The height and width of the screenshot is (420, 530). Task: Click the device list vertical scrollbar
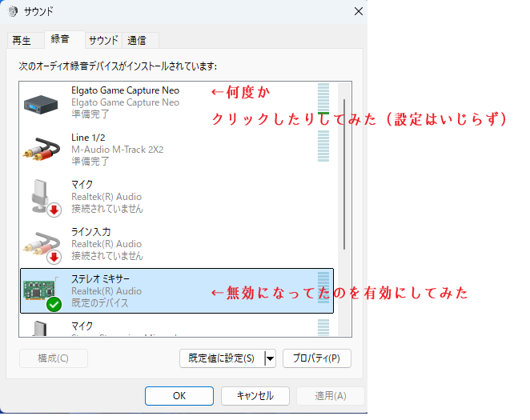344,174
